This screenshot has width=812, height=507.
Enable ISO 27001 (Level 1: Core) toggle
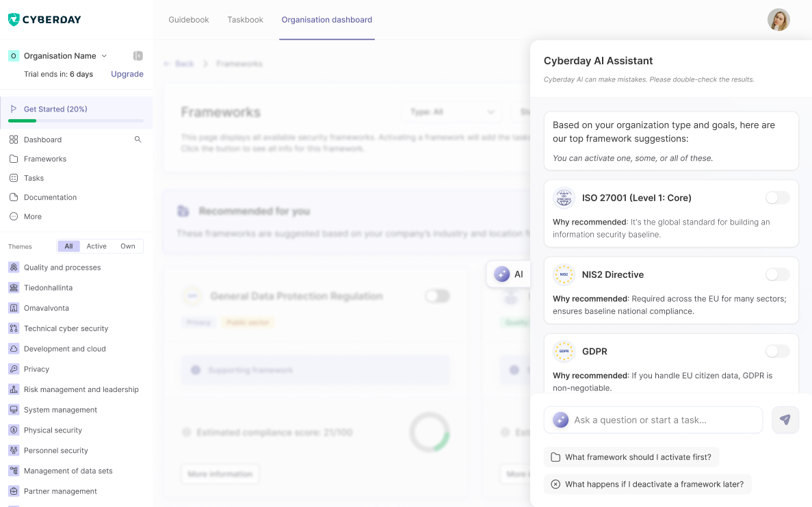tap(777, 198)
